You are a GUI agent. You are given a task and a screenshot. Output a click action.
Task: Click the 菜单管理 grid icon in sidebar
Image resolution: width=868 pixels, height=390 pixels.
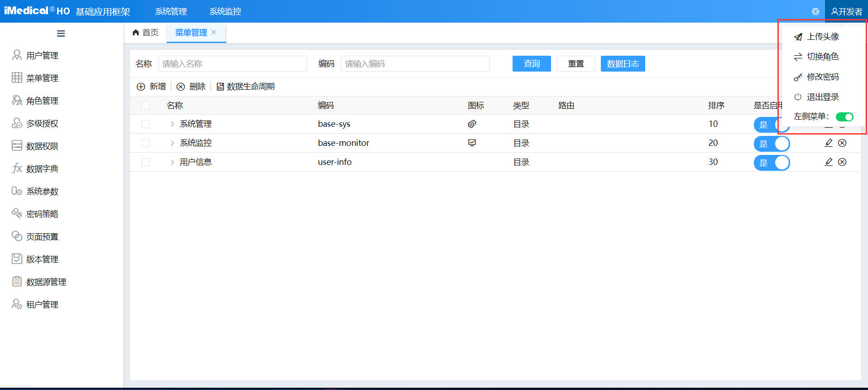click(x=17, y=78)
